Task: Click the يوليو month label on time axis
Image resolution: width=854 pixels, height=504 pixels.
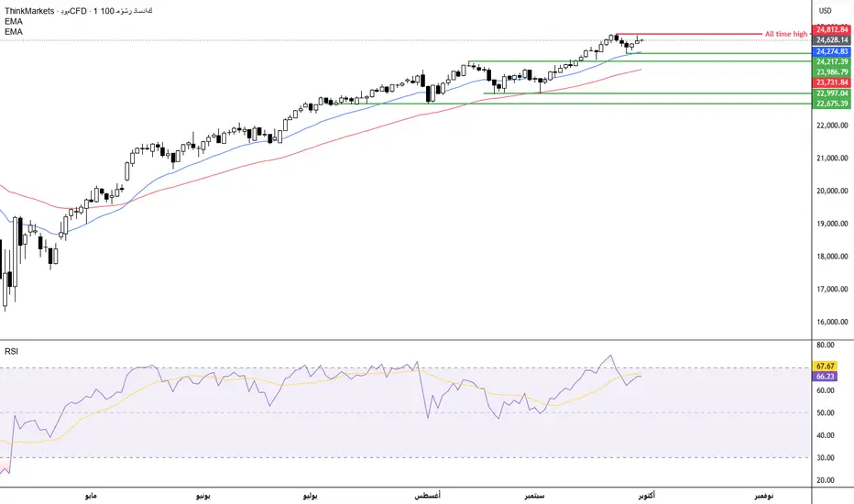Action: coord(310,495)
